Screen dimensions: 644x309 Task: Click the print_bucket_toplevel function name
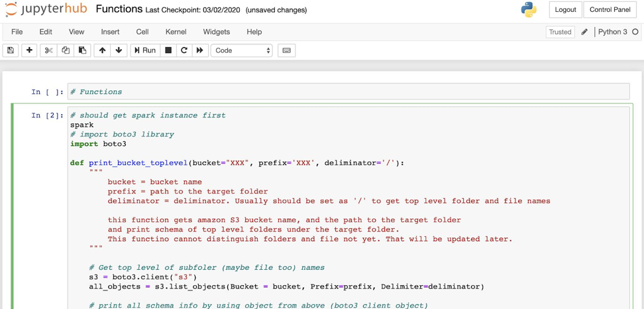coord(138,163)
